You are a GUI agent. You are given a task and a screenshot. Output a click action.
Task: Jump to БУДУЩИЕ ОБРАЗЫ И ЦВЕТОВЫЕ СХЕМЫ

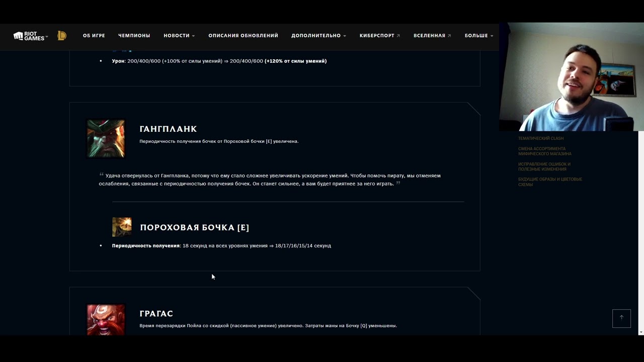pyautogui.click(x=550, y=182)
